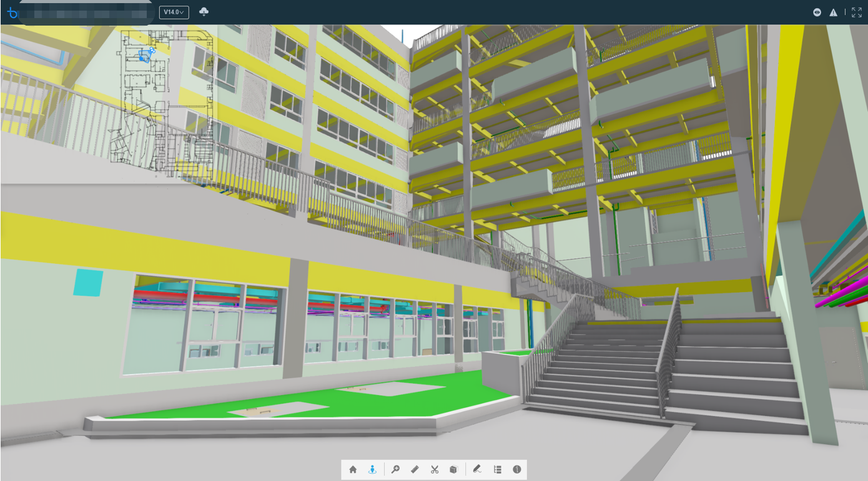Click the 3D box icon
This screenshot has width=868, height=481.
pos(454,470)
